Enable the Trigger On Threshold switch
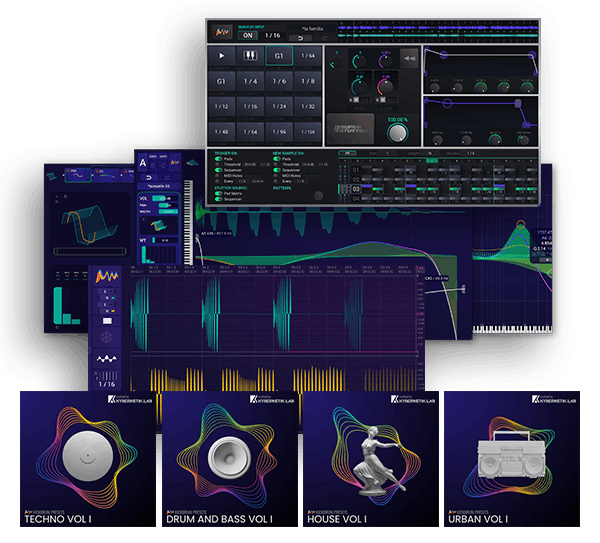600x543 pixels. tap(218, 165)
